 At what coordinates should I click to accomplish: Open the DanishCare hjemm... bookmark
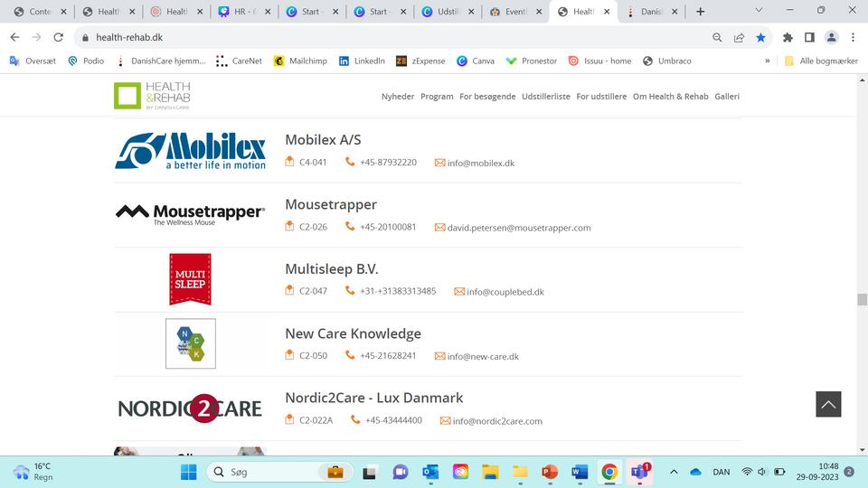point(161,61)
